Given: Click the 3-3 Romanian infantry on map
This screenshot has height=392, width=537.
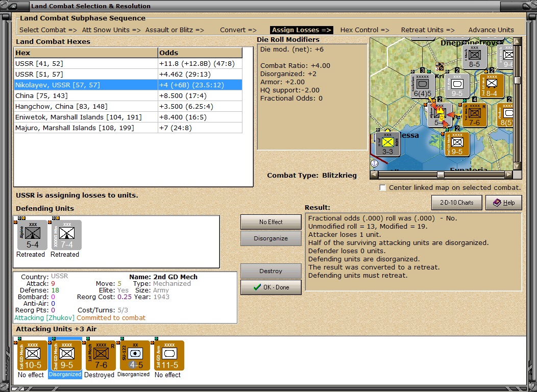Looking at the screenshot, I should 387,144.
